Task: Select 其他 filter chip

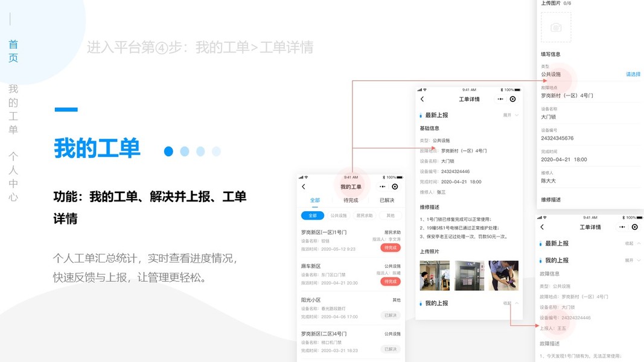Action: pyautogui.click(x=390, y=215)
